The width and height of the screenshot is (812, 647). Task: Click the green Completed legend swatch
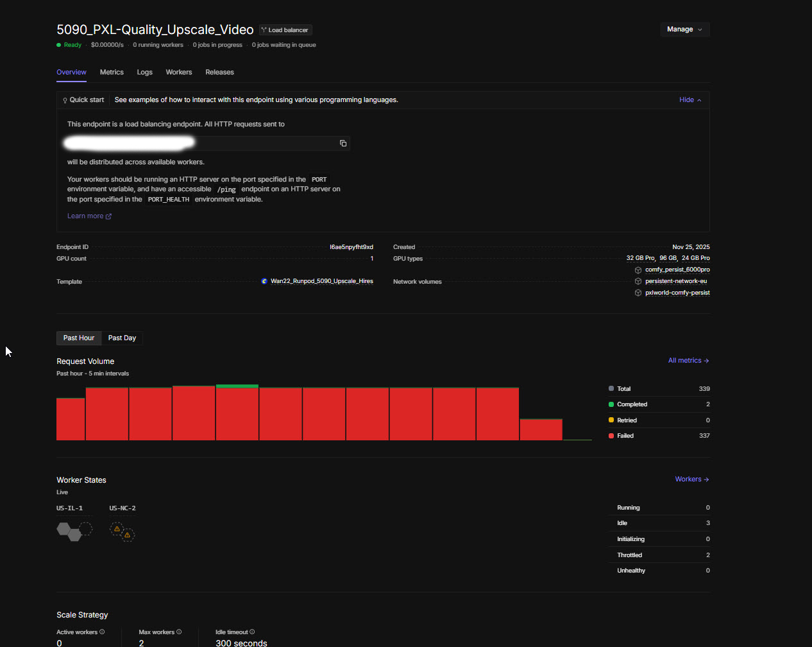pos(611,404)
